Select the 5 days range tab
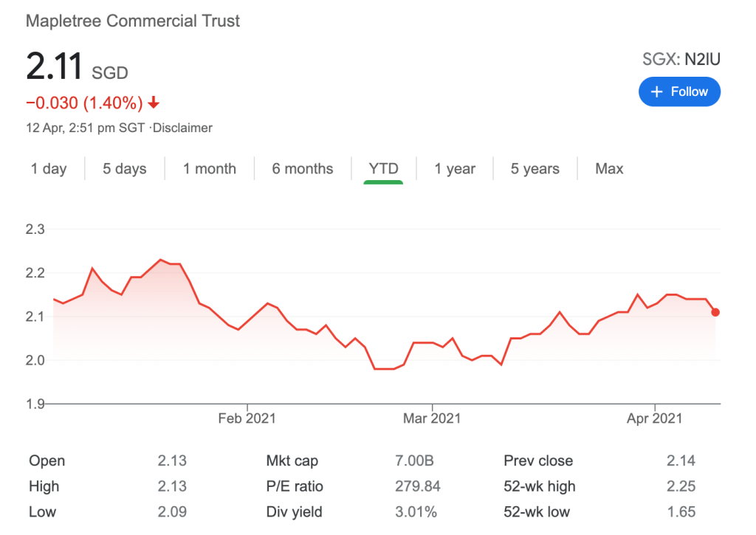756x535 pixels. point(125,169)
